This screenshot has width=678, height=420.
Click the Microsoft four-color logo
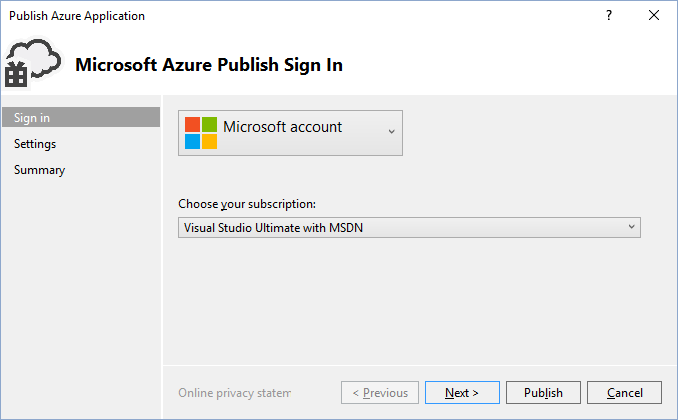point(200,132)
